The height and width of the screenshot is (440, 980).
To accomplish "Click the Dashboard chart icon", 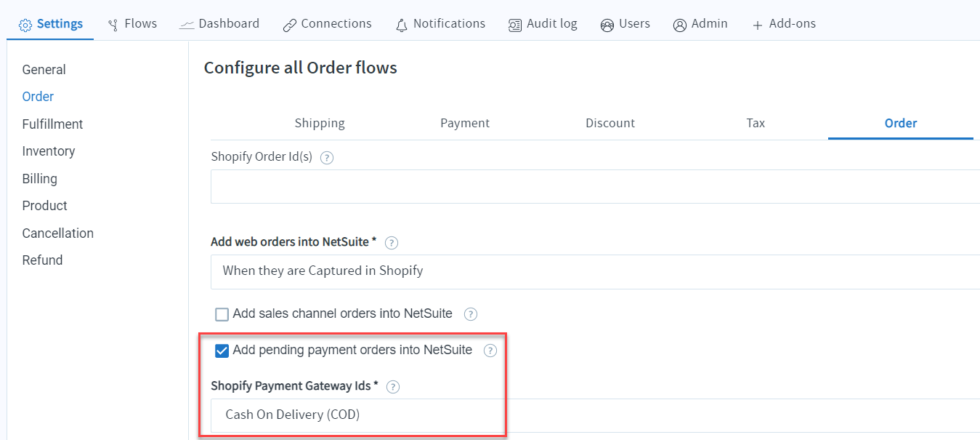I will (187, 25).
